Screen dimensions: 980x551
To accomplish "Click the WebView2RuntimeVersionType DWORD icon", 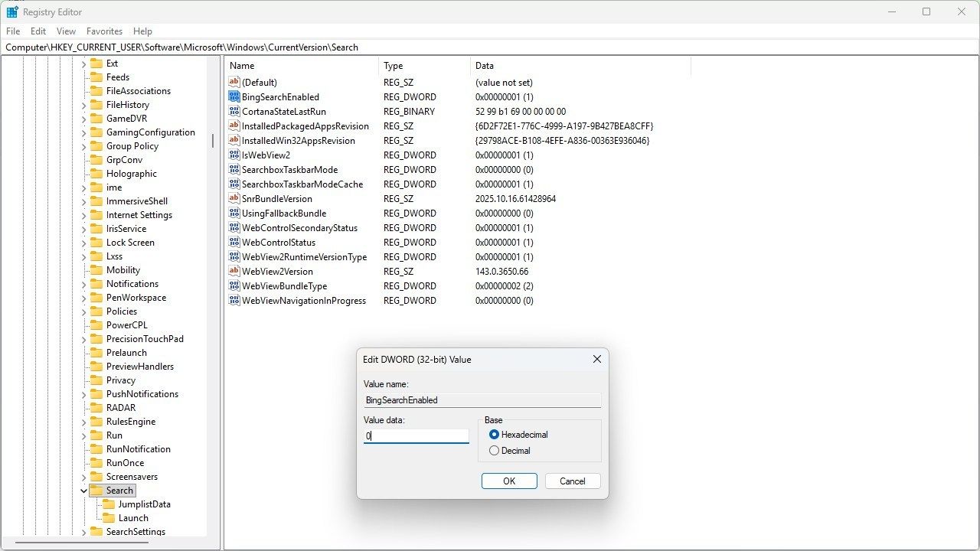I will 234,257.
